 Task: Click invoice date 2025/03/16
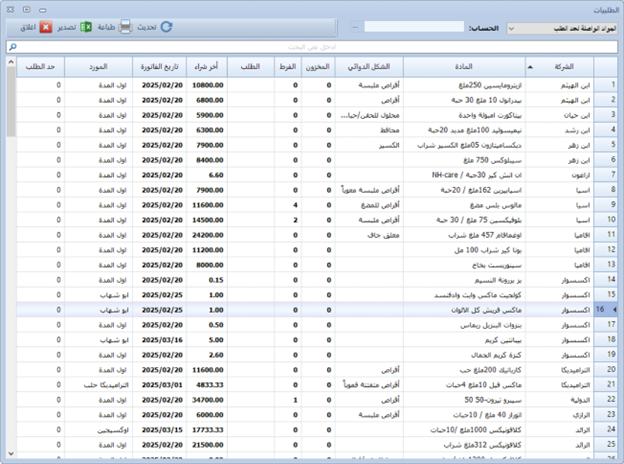tap(160, 340)
